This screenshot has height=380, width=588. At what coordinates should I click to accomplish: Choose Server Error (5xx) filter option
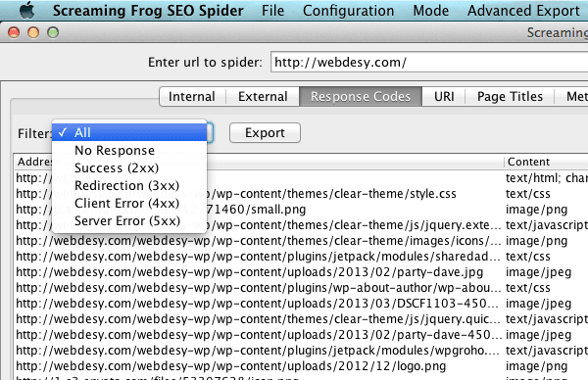click(x=129, y=220)
